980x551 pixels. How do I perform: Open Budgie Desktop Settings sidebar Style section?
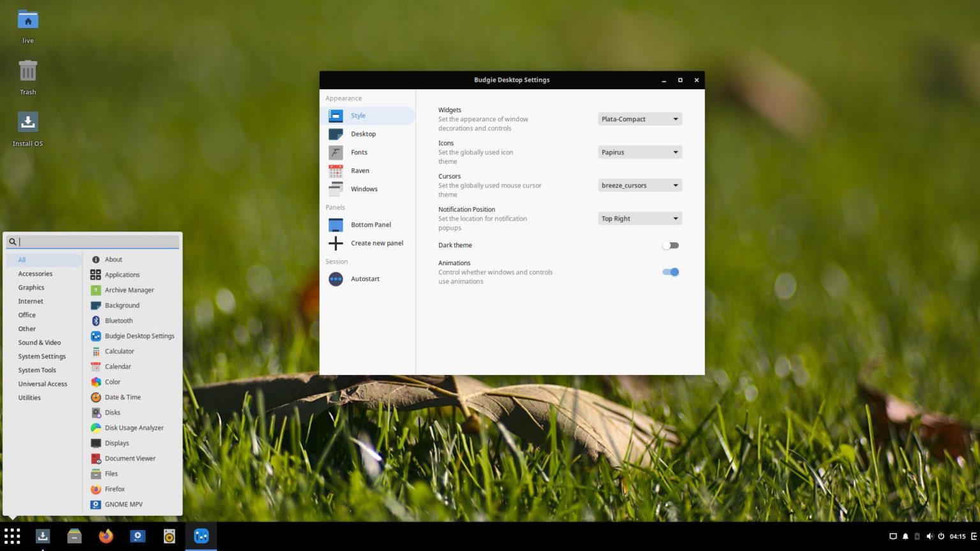tap(358, 115)
